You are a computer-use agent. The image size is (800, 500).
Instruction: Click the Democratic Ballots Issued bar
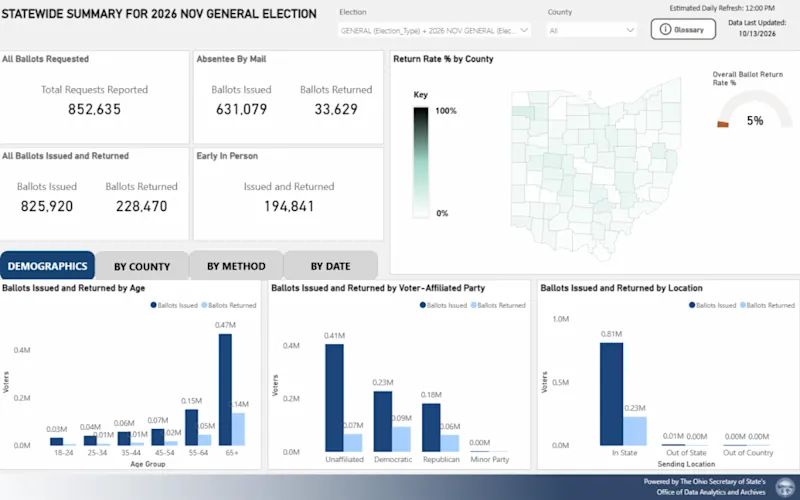click(x=383, y=421)
